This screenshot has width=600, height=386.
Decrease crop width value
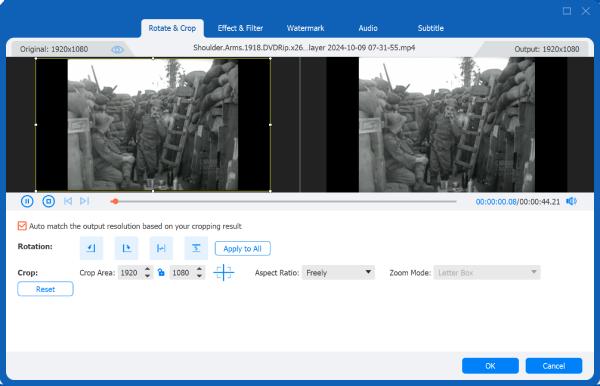click(x=147, y=275)
